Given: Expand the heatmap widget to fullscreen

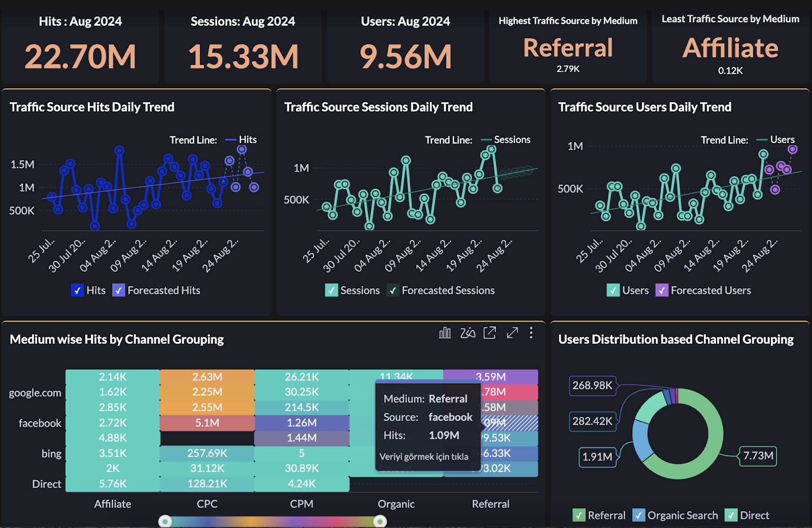Looking at the screenshot, I should pos(512,333).
